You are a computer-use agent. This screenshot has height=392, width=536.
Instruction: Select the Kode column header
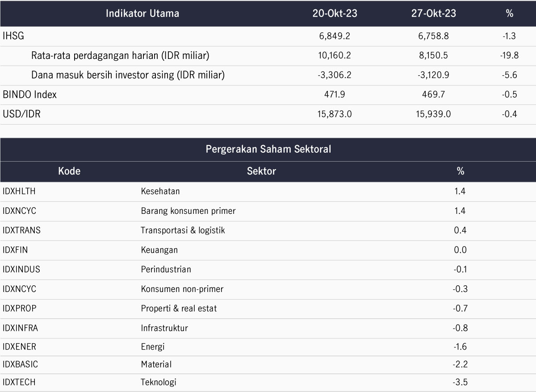tap(69, 171)
